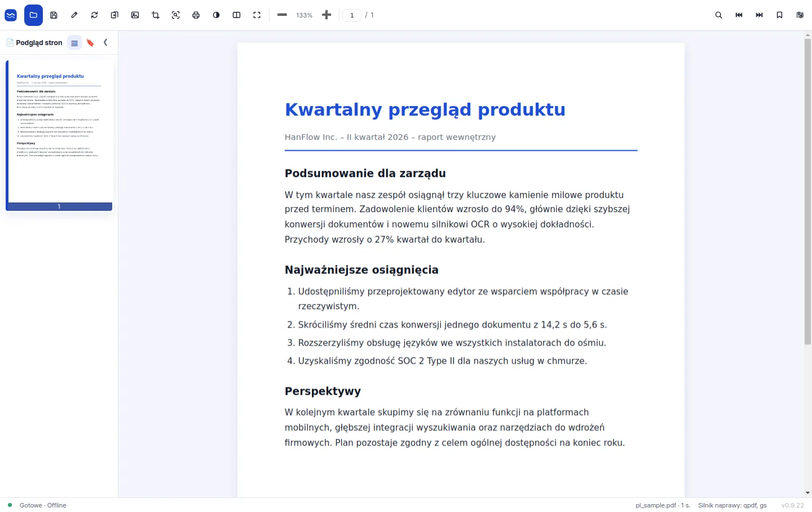Click the v0.9.22 version label
The image size is (812, 512).
792,505
